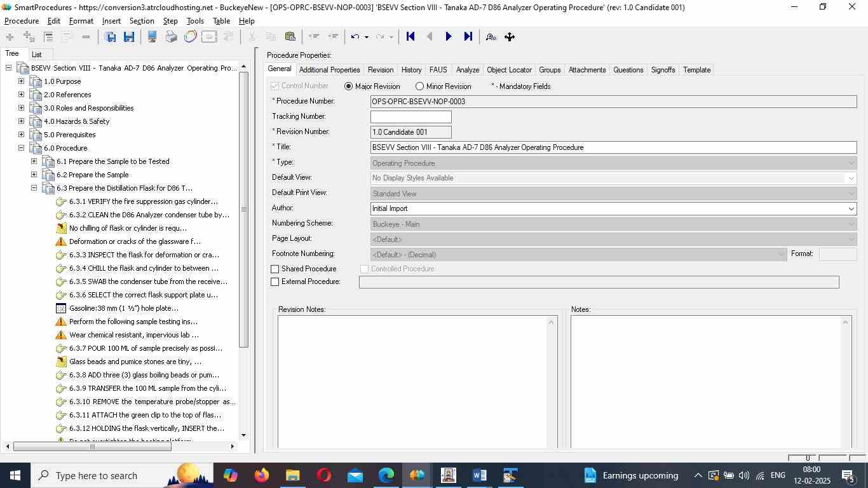The height and width of the screenshot is (488, 868).
Task: Expand 3.0 Roles and Responsibilities node
Action: [21, 108]
